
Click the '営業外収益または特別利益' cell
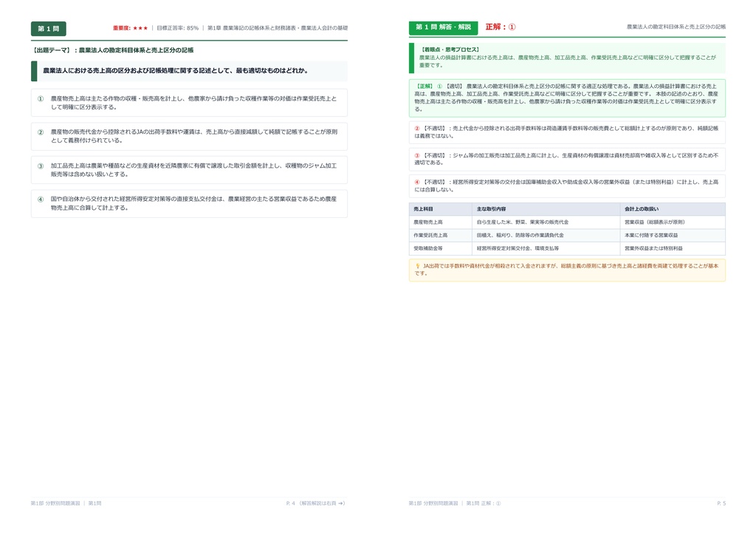(673, 248)
